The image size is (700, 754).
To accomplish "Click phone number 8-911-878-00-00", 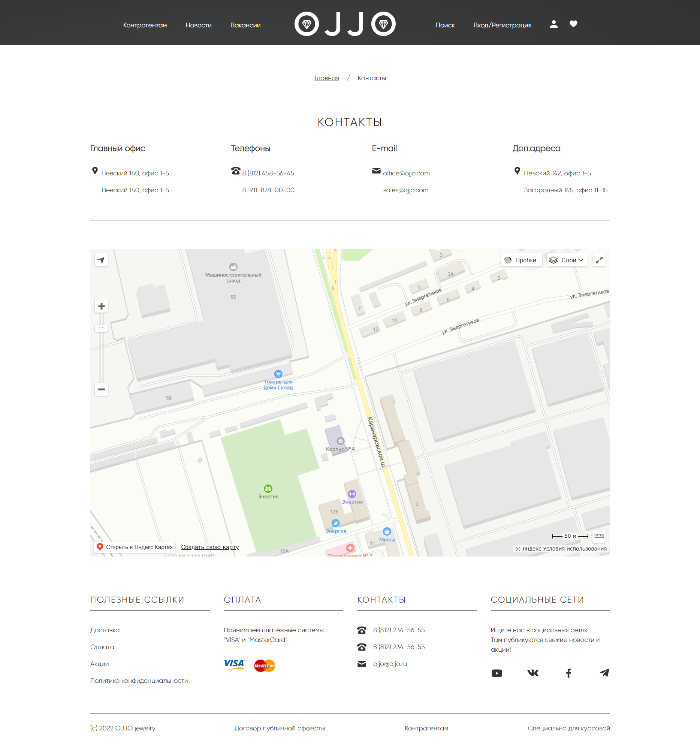I will (x=268, y=190).
